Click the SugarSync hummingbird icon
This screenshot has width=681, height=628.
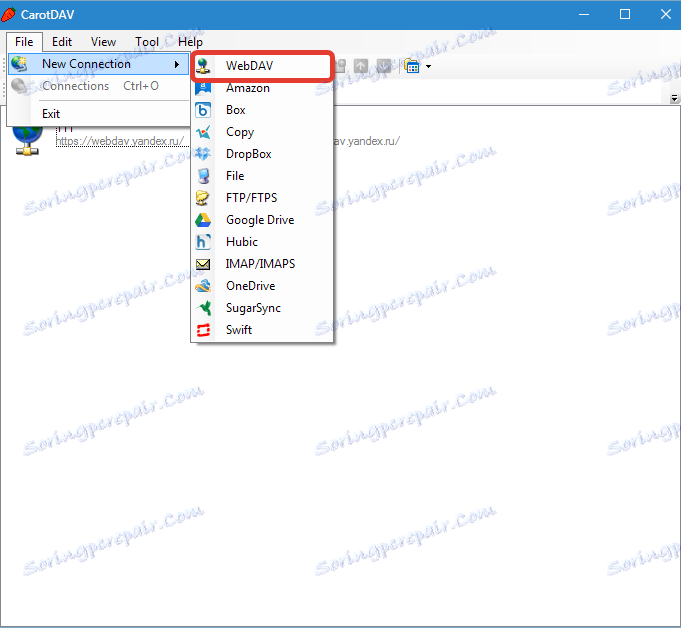click(203, 308)
